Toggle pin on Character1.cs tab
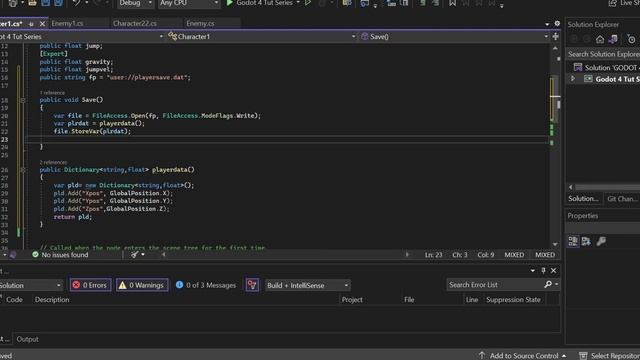This screenshot has width=640, height=360. (x=31, y=24)
